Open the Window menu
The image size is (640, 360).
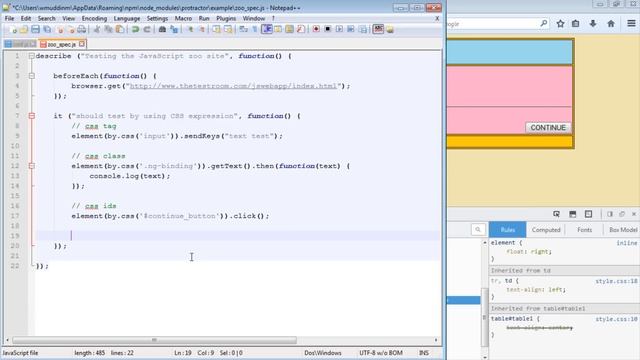[253, 19]
